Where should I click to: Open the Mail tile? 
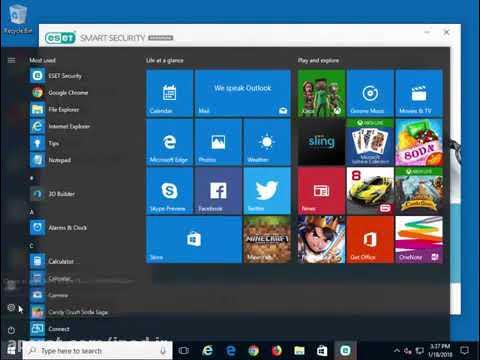243,93
